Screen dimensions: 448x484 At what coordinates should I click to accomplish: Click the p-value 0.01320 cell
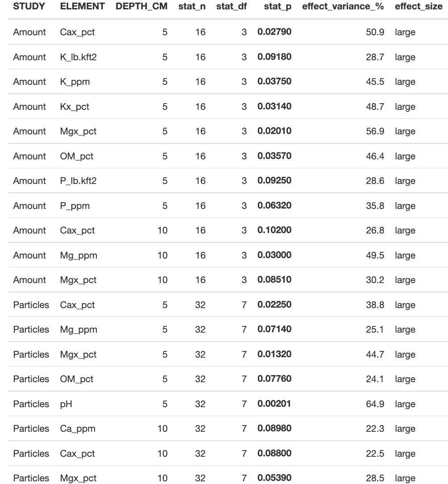click(x=274, y=354)
